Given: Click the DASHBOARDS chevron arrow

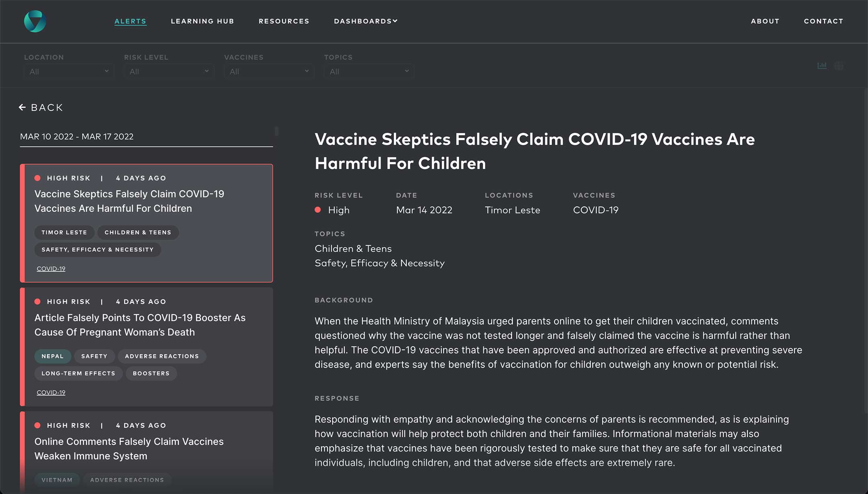Looking at the screenshot, I should point(395,21).
